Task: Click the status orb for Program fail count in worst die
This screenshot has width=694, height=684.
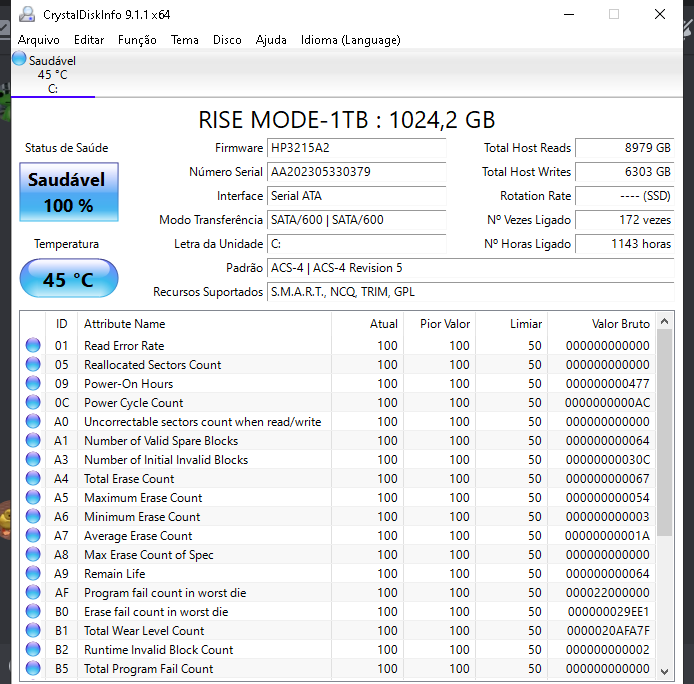Action: click(x=33, y=592)
